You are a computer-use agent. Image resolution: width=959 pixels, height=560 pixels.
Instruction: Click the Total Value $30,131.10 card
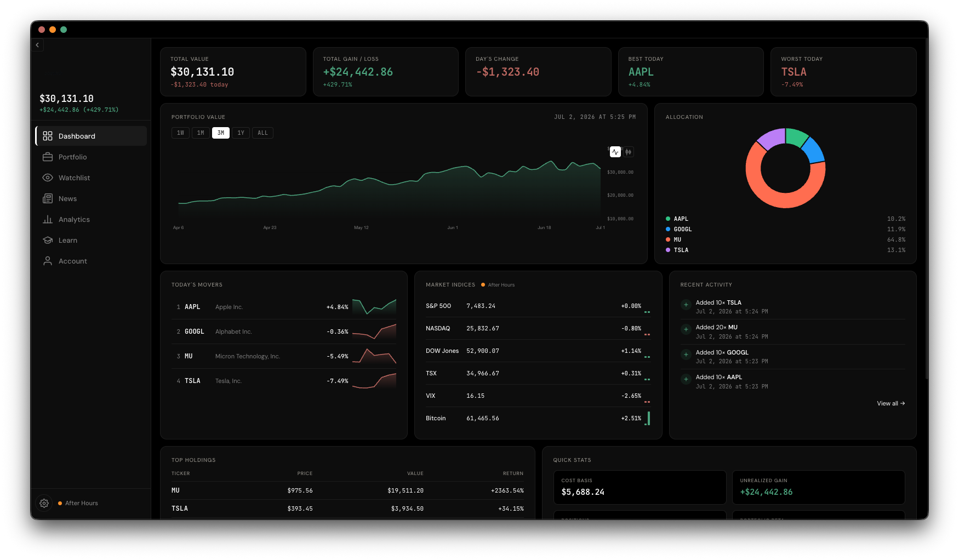233,72
